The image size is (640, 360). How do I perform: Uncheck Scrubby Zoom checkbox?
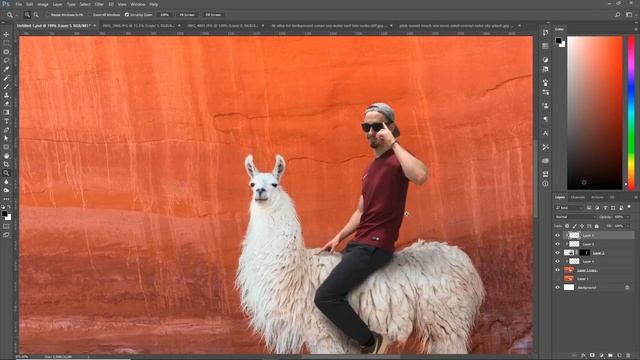(x=127, y=15)
